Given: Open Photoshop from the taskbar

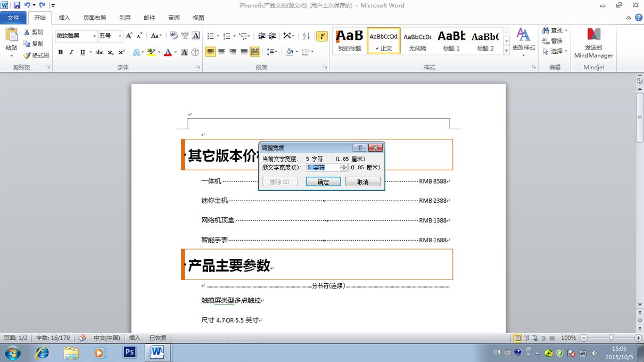Looking at the screenshot, I should pos(129,352).
